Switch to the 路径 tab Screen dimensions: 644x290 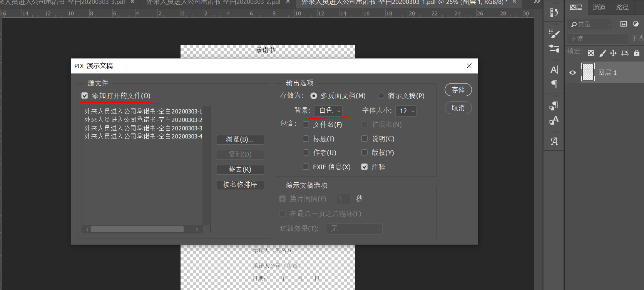(x=622, y=7)
